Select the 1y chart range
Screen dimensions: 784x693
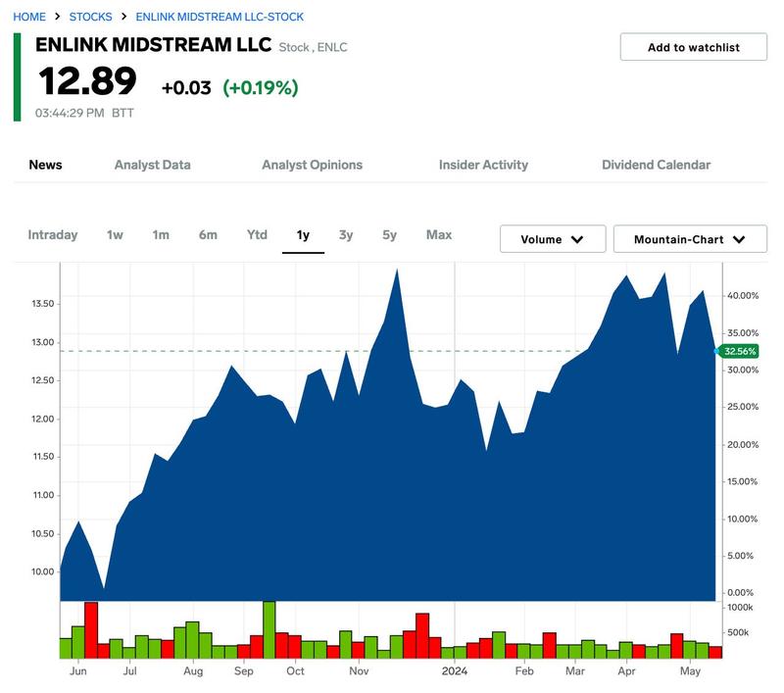click(x=303, y=235)
